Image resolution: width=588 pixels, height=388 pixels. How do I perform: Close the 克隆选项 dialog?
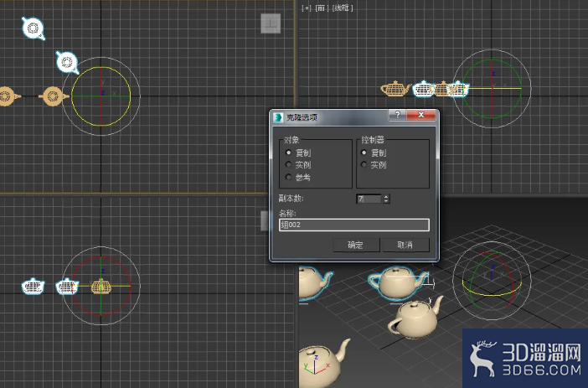(421, 115)
